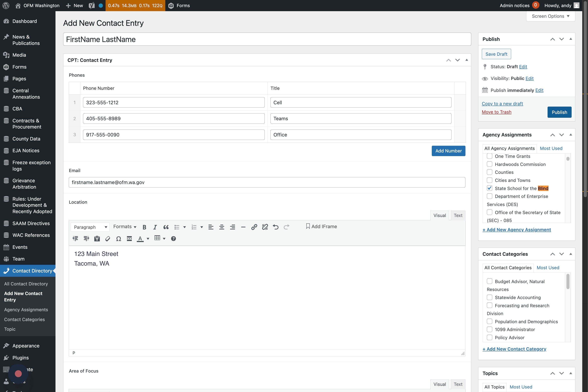
Task: Open the Paragraph format dropdown
Action: [90, 227]
